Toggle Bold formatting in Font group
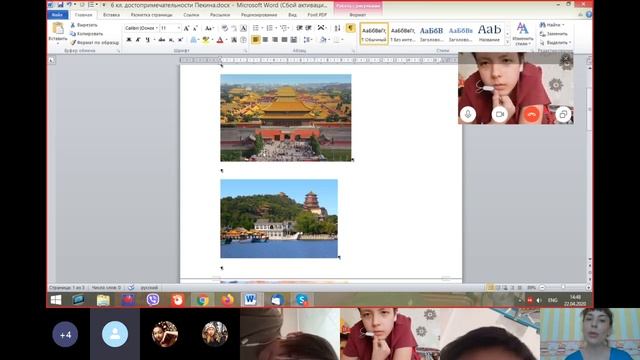This screenshot has width=640, height=360. click(129, 40)
